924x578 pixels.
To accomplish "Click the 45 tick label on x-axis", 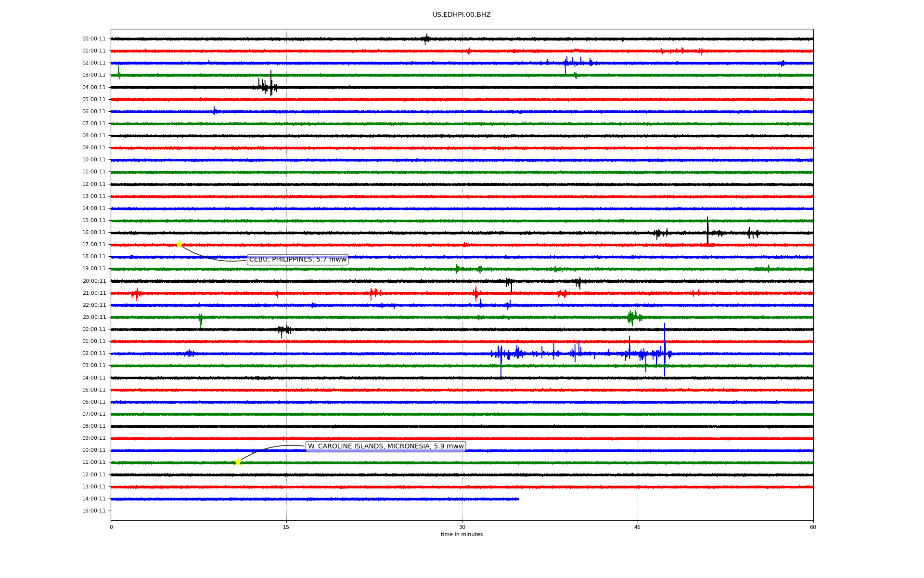I will (637, 527).
